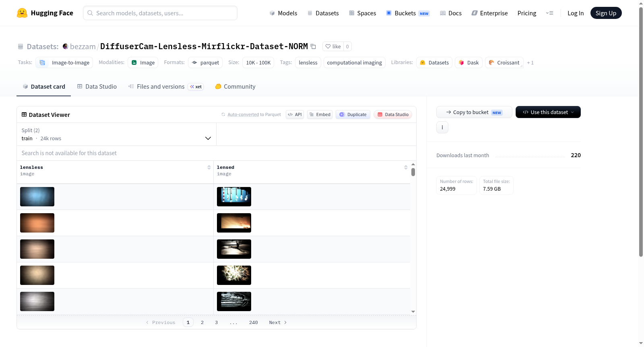
Task: Go to Models page
Action: 283,13
